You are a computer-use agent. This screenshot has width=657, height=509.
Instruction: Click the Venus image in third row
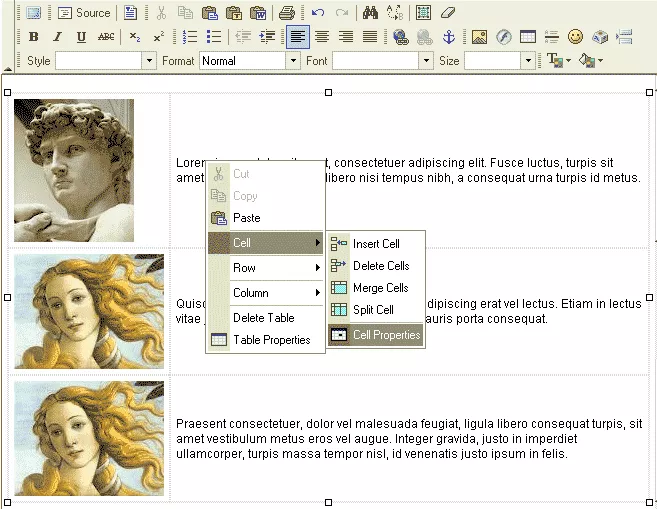click(x=89, y=438)
